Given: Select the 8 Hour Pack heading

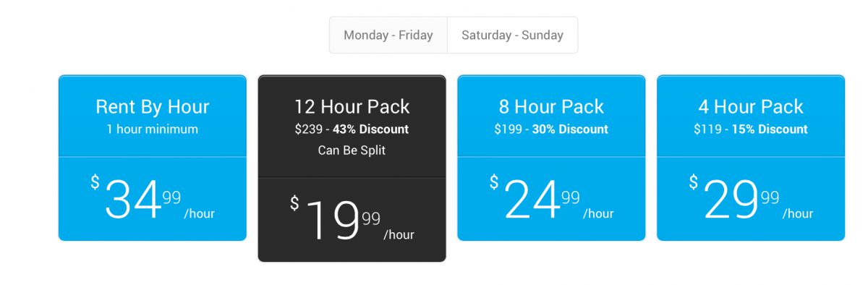Looking at the screenshot, I should (x=551, y=107).
